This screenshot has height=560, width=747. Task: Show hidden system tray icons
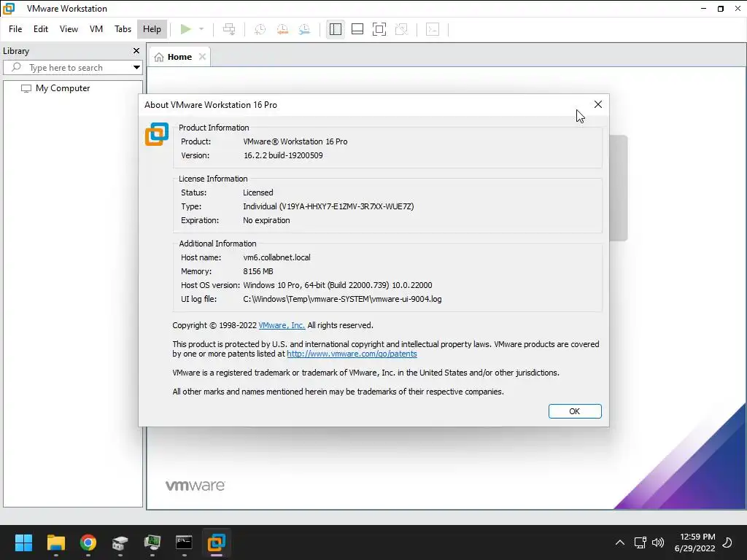point(620,542)
